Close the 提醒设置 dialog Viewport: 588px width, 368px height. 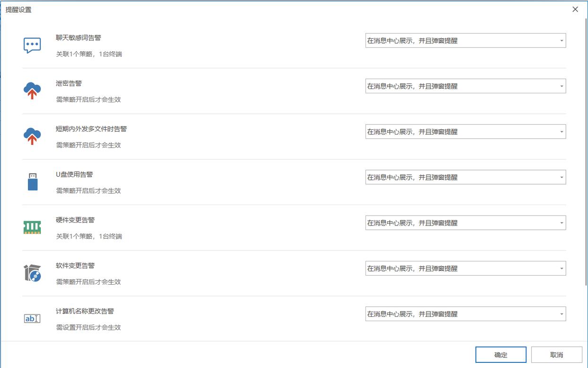575,9
